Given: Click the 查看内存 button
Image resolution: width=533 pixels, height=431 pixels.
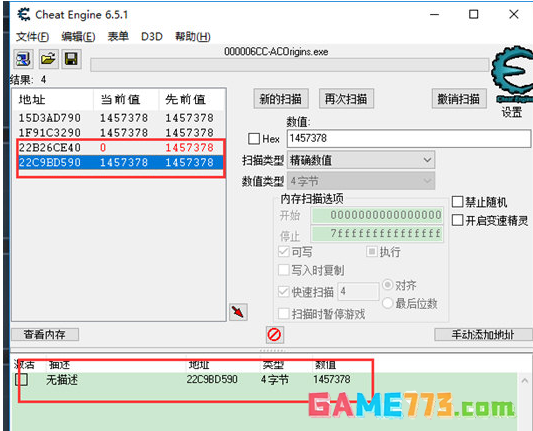Looking at the screenshot, I should point(45,334).
